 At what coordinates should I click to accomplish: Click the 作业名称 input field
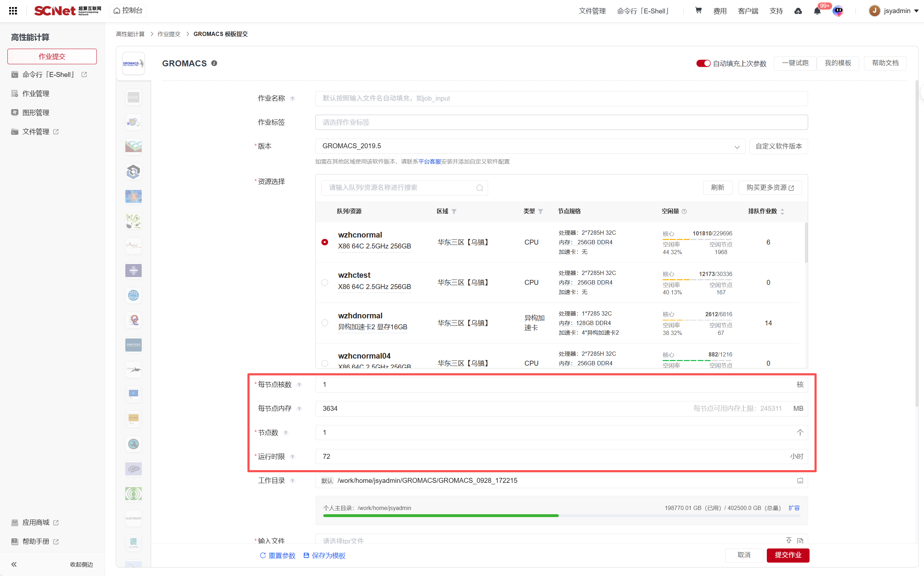(x=561, y=98)
